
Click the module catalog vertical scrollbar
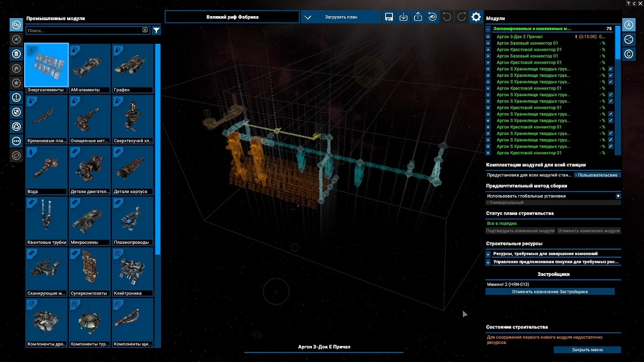tap(158, 149)
